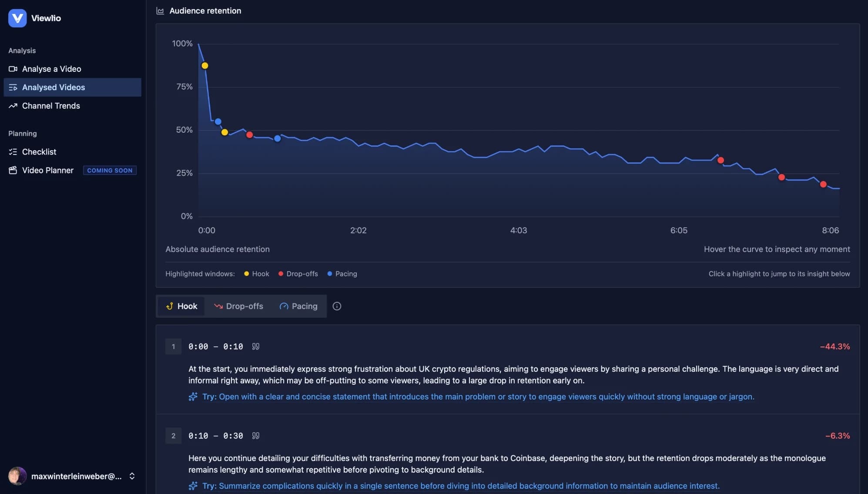Expand account switcher chevrons
868x494 pixels.
132,476
